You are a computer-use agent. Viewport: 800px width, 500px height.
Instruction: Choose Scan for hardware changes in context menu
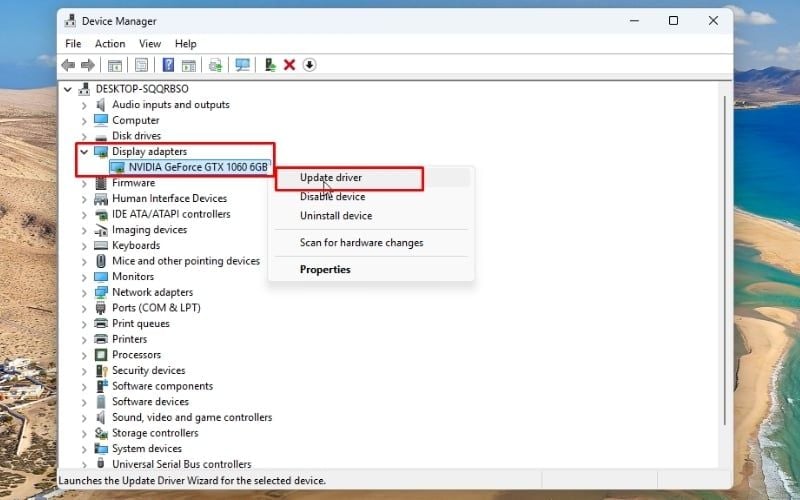371,243
